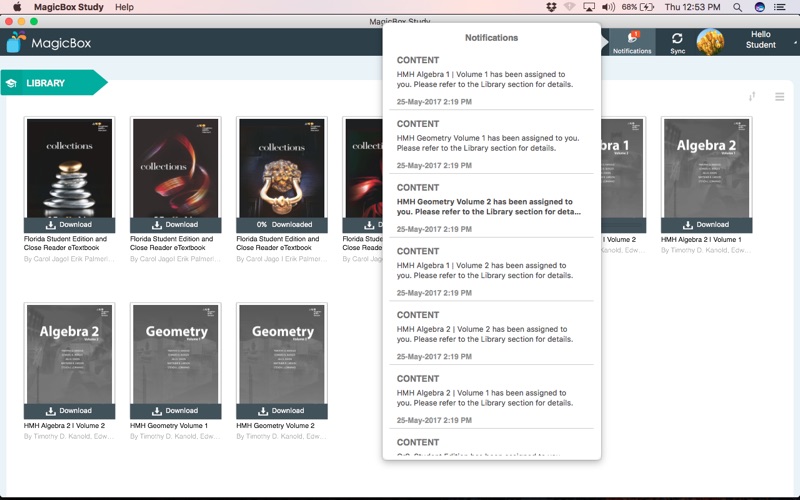
Task: Open macOS Spotlight search icon
Action: pos(737,7)
